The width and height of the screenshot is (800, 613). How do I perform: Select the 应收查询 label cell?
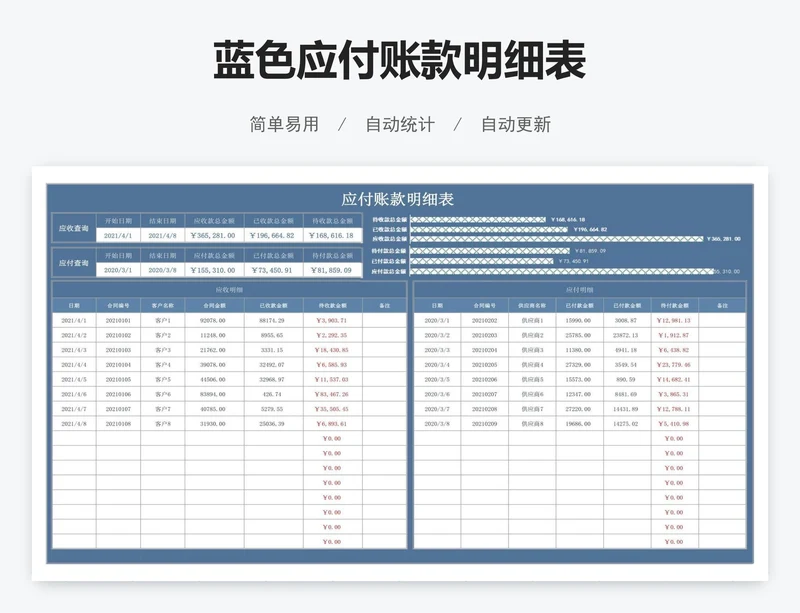pos(74,228)
